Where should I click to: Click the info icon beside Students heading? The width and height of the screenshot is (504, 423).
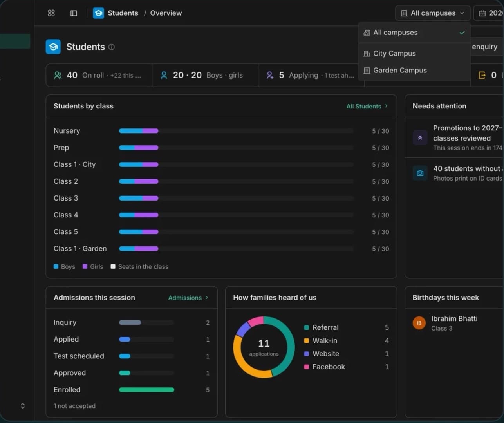click(x=112, y=47)
